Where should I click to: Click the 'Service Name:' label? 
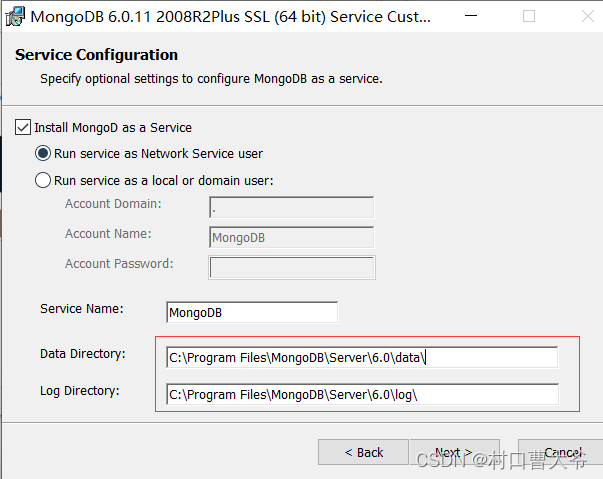point(82,309)
